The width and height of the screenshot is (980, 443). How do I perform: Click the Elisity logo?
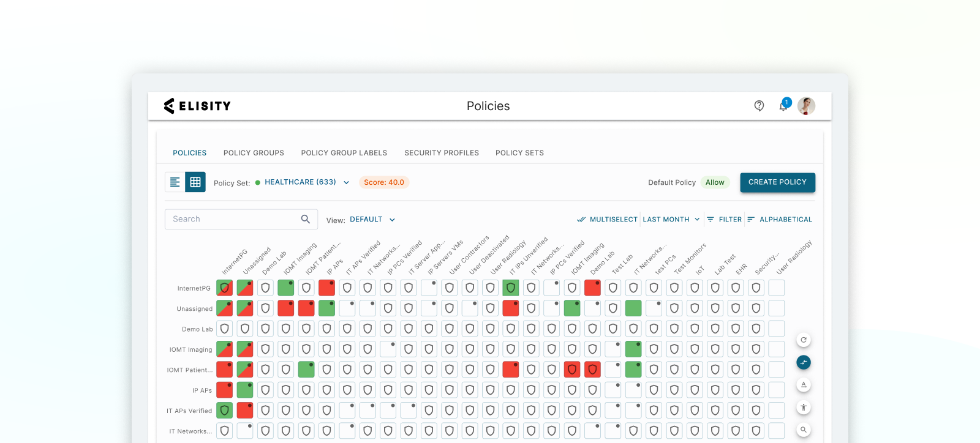coord(197,106)
